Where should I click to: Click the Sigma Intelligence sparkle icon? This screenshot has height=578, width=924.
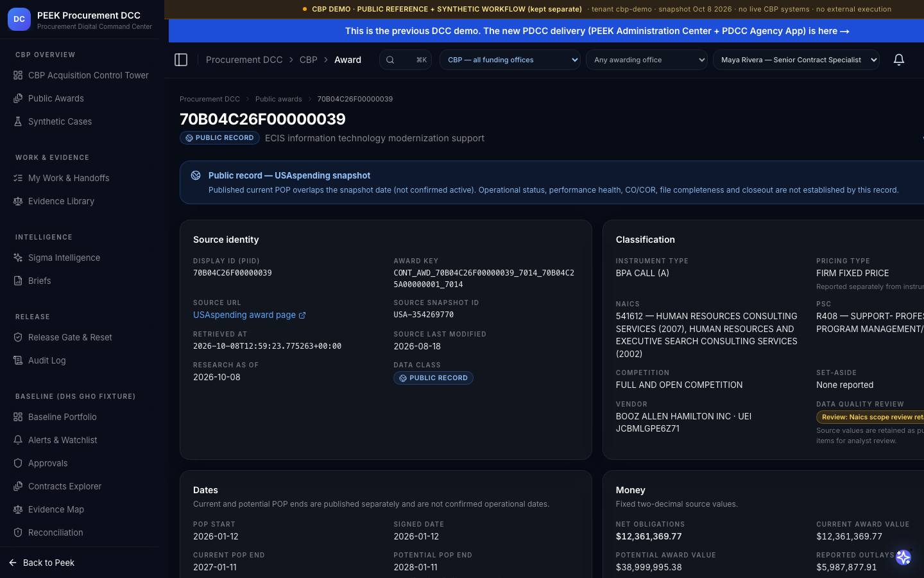point(18,258)
